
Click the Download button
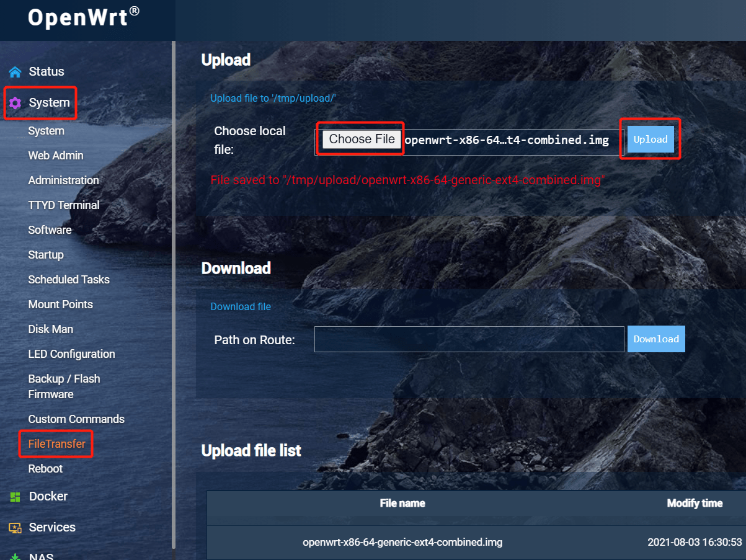click(655, 339)
